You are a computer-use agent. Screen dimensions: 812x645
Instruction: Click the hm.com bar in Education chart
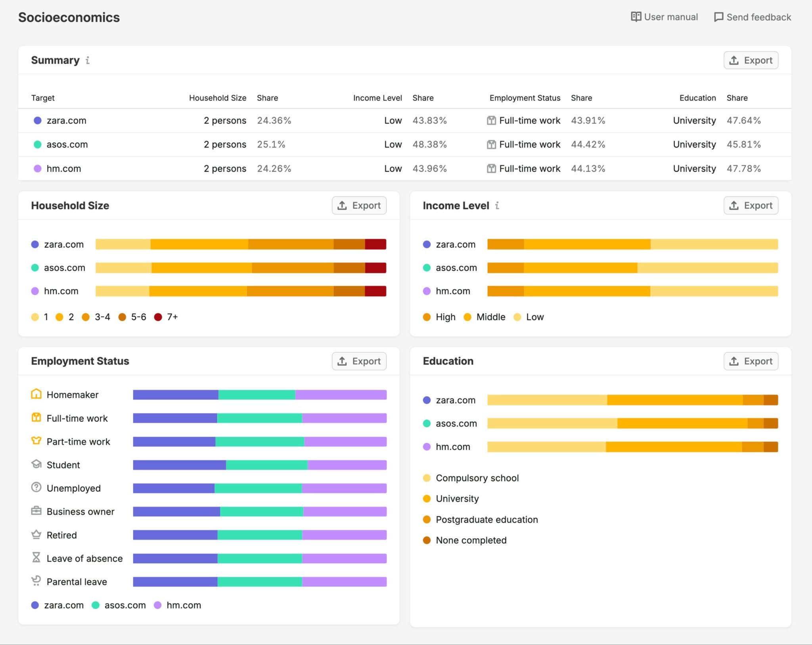click(x=633, y=447)
